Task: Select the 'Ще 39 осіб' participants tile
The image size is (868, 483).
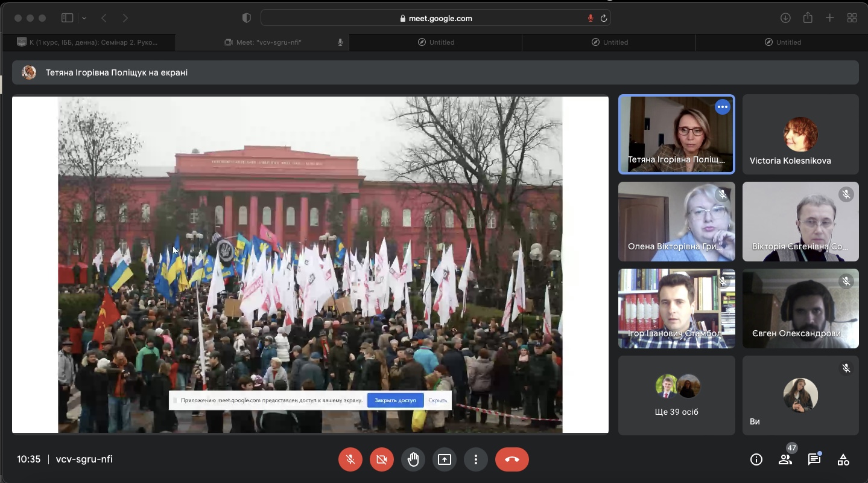Action: pos(676,395)
